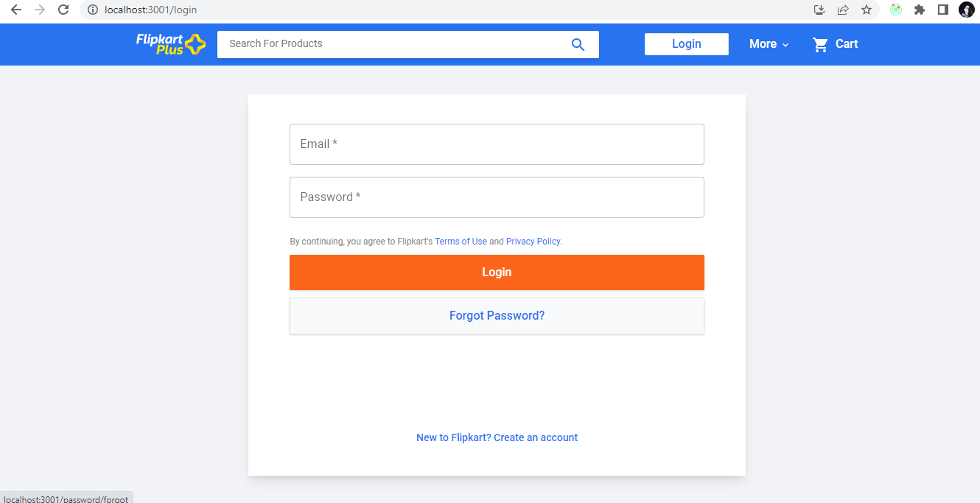Click the share icon in the browser toolbar
980x503 pixels.
coord(842,10)
